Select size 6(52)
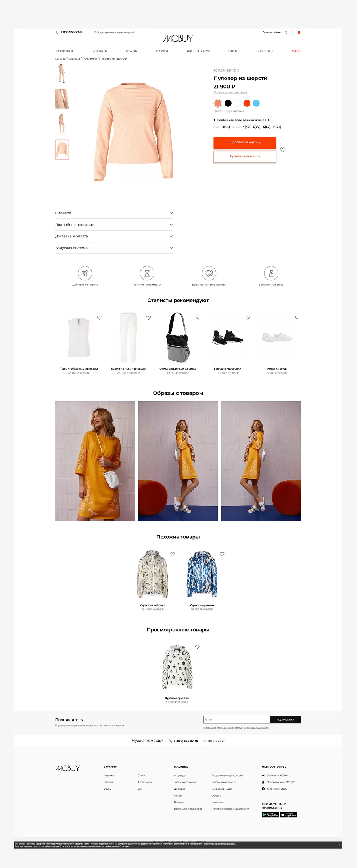357x868 pixels. 267,127
